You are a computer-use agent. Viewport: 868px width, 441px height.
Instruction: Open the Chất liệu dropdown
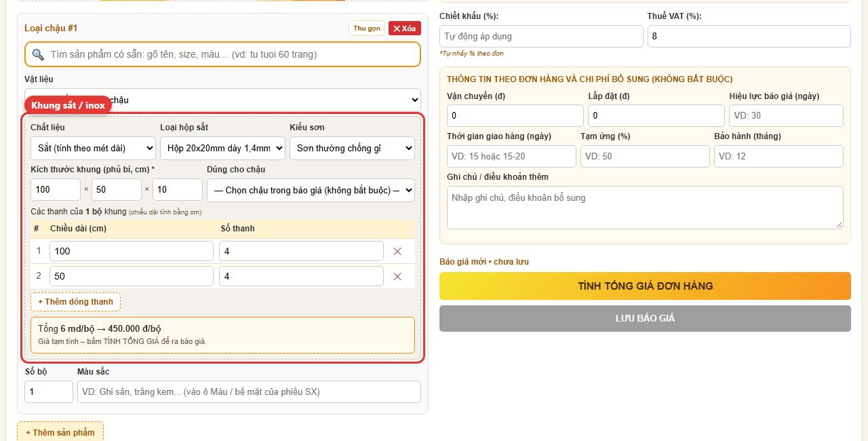(x=93, y=148)
